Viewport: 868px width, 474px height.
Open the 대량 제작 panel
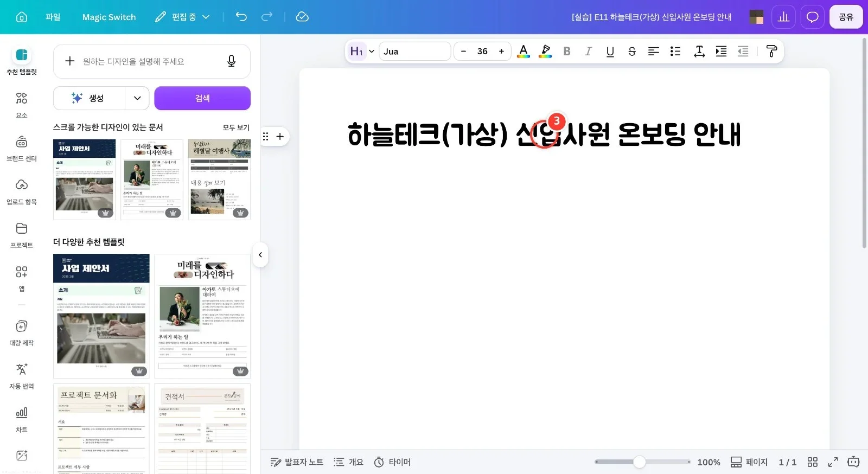(x=22, y=332)
